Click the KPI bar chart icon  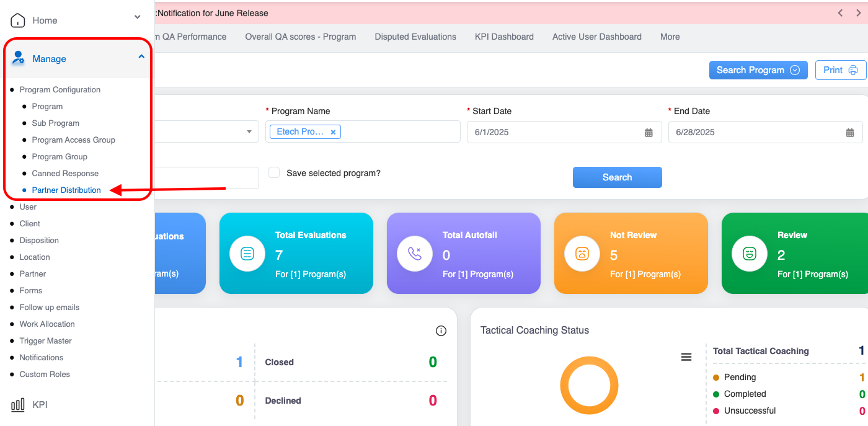(18, 405)
